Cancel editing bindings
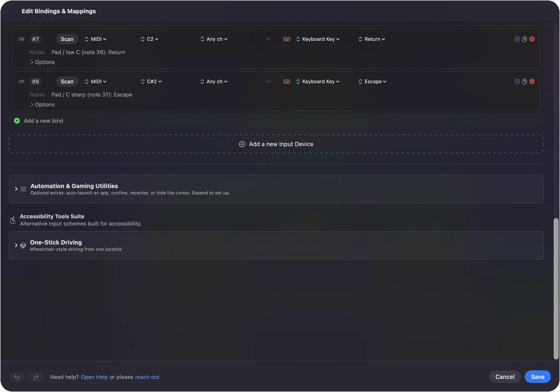This screenshot has height=392, width=560. click(505, 377)
